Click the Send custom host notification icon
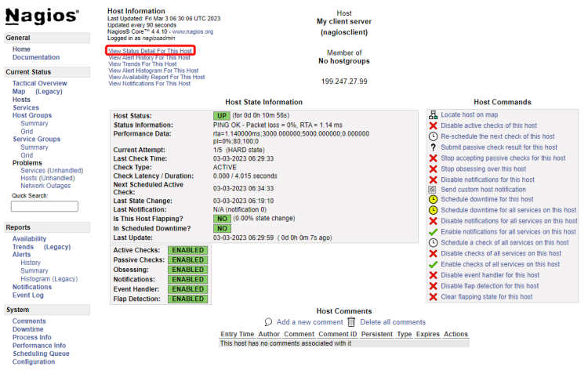Image resolution: width=588 pixels, height=370 pixels. (432, 190)
